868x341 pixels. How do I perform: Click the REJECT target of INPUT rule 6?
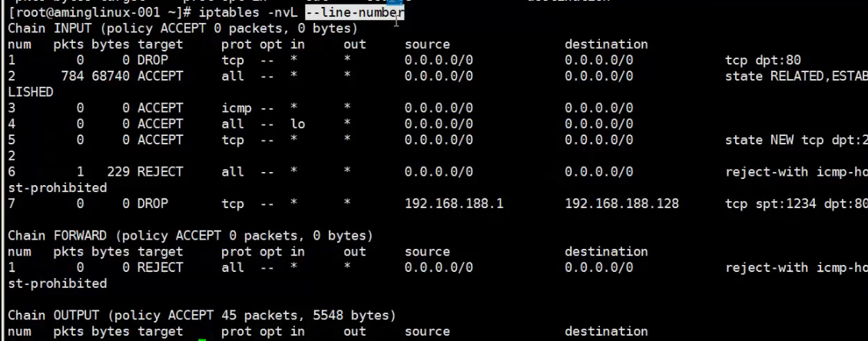(161, 171)
